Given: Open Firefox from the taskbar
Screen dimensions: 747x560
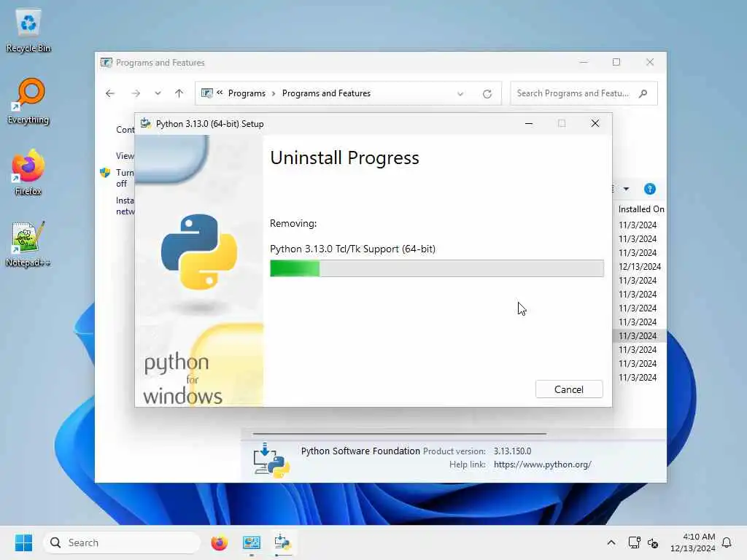Looking at the screenshot, I should pyautogui.click(x=219, y=542).
